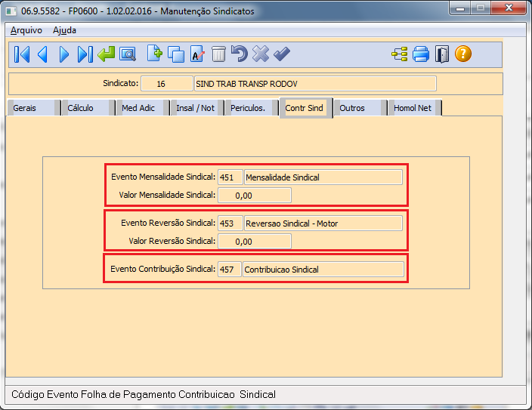The image size is (532, 410).
Task: Open the Periculos. tab
Action: click(x=252, y=108)
